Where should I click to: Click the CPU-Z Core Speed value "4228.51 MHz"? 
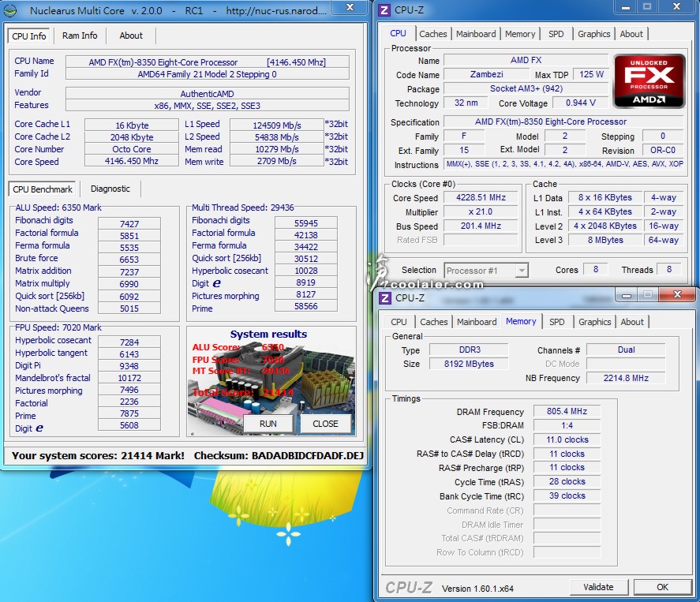pyautogui.click(x=481, y=198)
